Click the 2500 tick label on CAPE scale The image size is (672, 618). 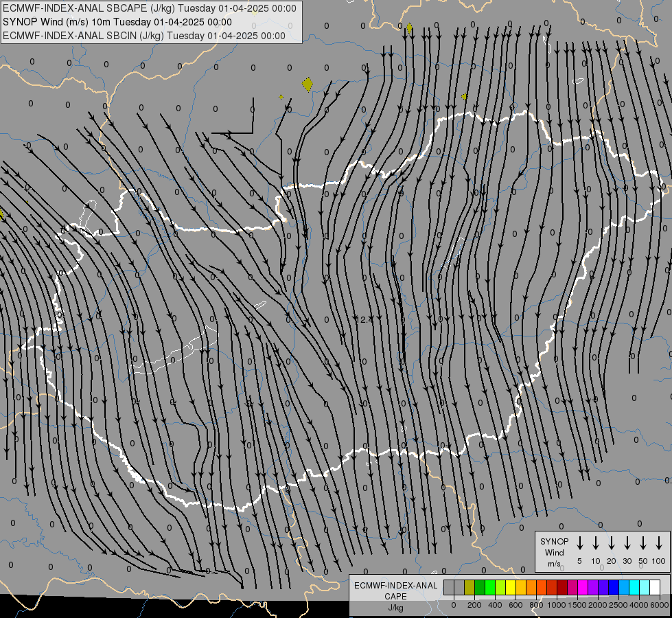pos(618,605)
